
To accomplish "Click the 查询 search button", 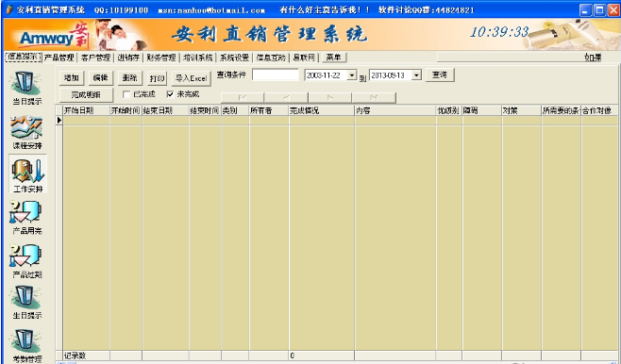I will tap(440, 74).
